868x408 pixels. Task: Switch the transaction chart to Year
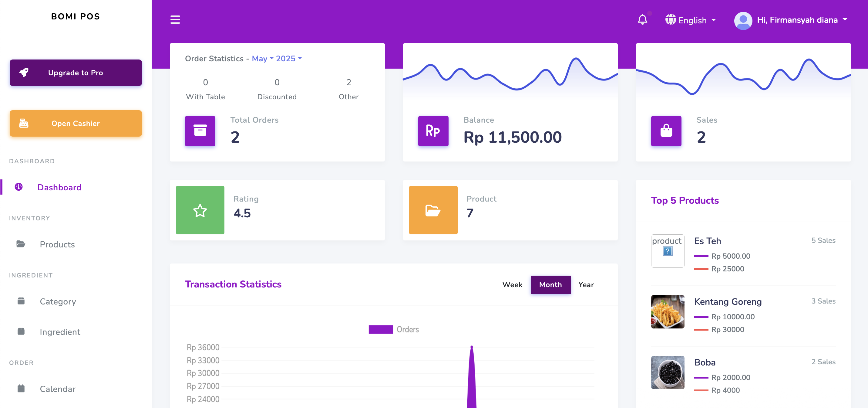[x=586, y=284]
